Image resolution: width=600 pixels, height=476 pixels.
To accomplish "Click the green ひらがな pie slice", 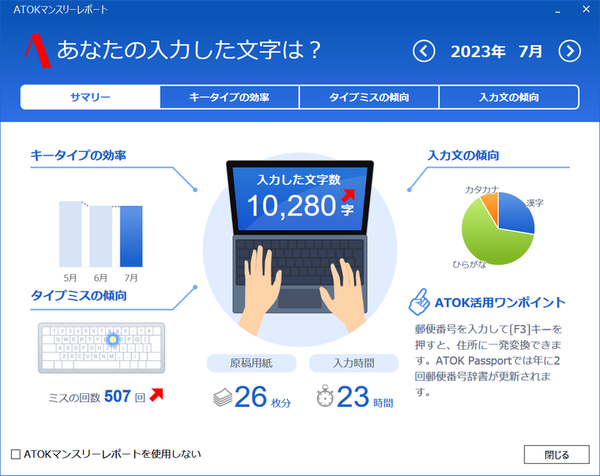I will click(x=494, y=243).
